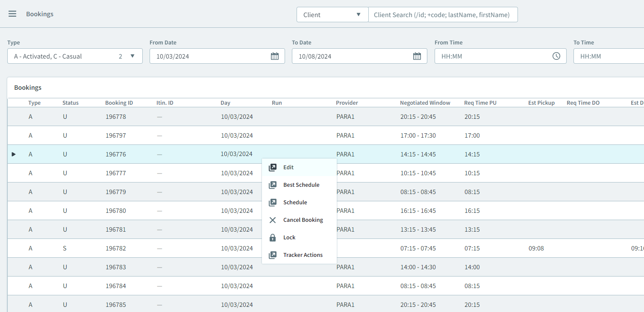Screen dimensions: 644x312
Task: Open the From Date calendar picker icon
Action: click(275, 56)
